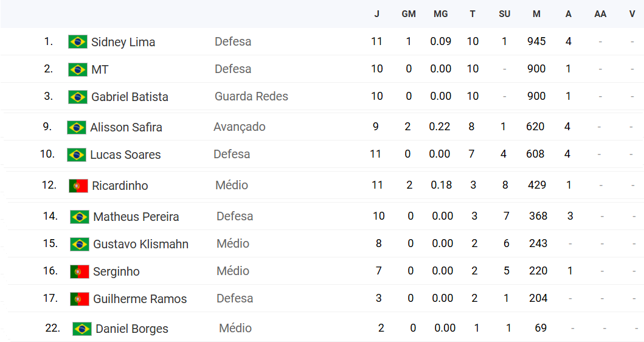Sort by the V column header
644x342 pixels.
pyautogui.click(x=632, y=14)
